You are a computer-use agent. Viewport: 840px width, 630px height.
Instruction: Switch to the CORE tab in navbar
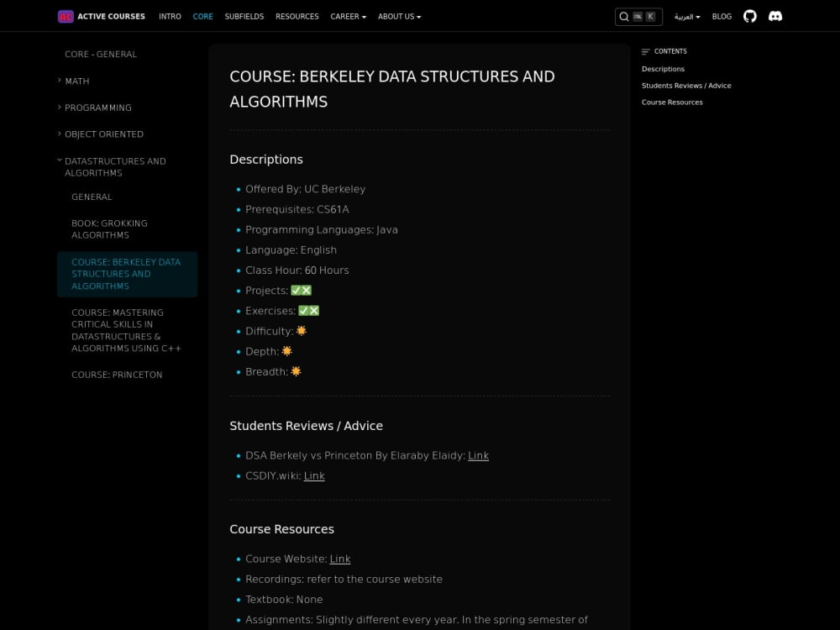[x=202, y=16]
